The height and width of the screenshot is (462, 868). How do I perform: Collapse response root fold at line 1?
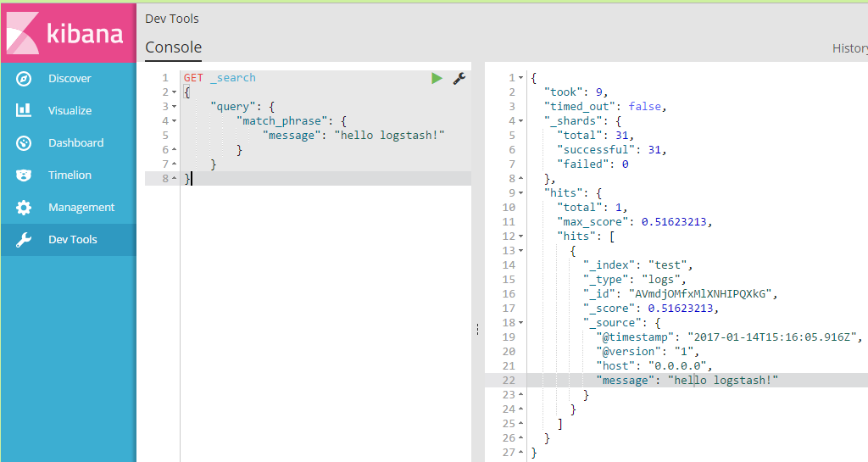[x=521, y=78]
